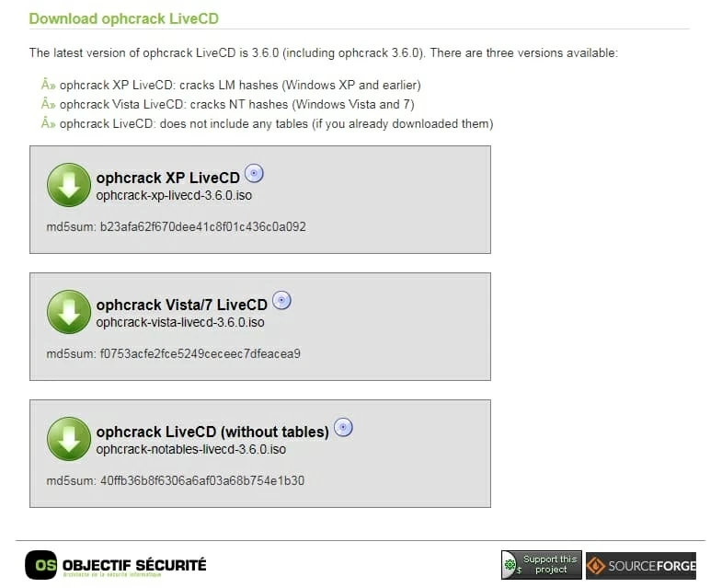This screenshot has width=722, height=588.
Task: Click the CD disc icon beside LiveCD (without tables)
Action: [x=343, y=427]
